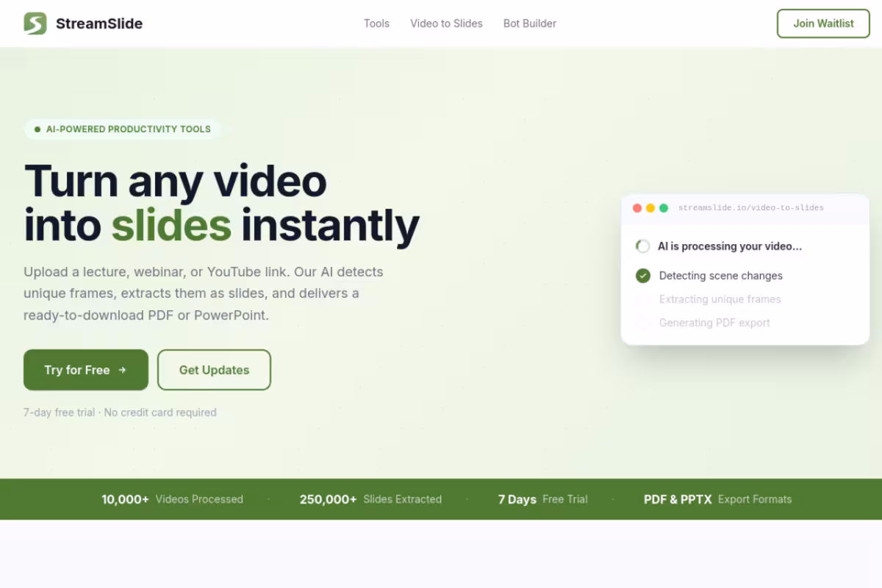Image resolution: width=882 pixels, height=588 pixels.
Task: Click the red dot in mock browser window
Action: 637,208
